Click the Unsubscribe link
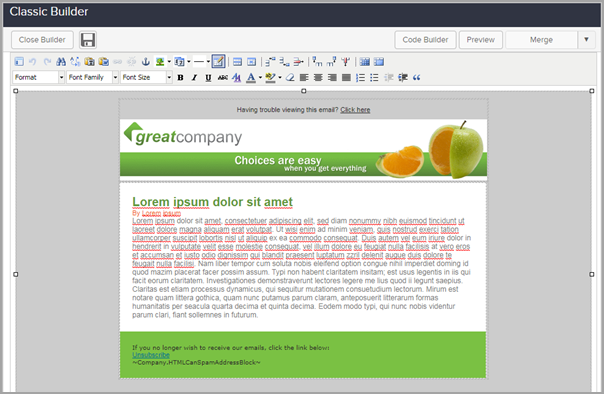This screenshot has height=394, width=604. [151, 355]
